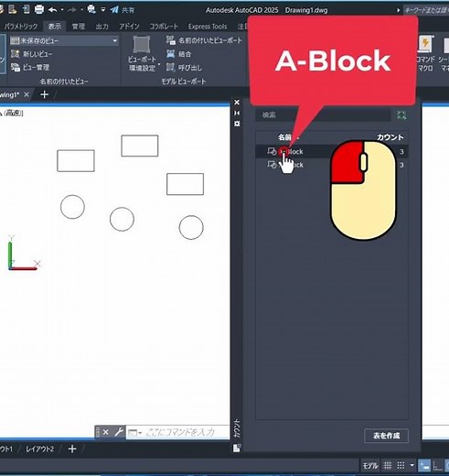449x476 pixels.
Task: Click the キーワード search field in title bar
Action: (426, 10)
